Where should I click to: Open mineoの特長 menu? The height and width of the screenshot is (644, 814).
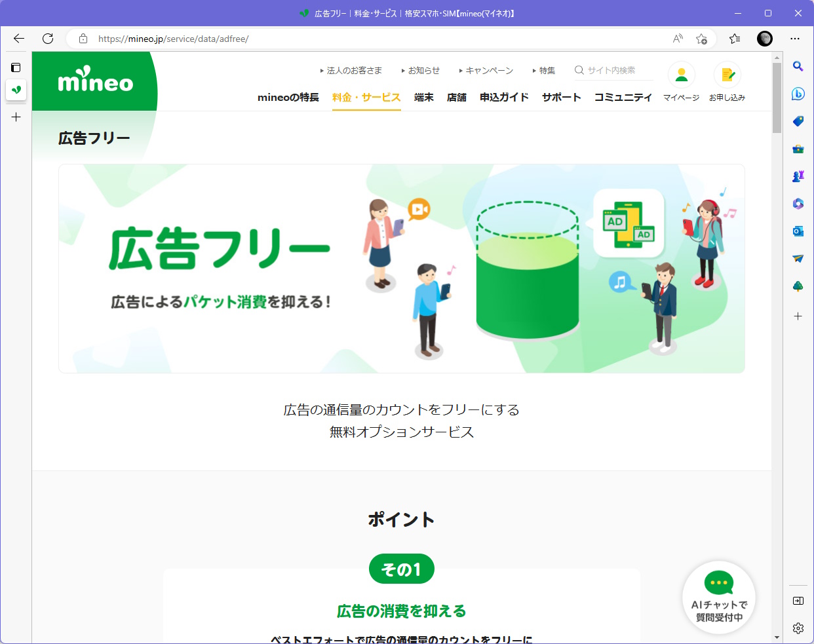coord(288,98)
